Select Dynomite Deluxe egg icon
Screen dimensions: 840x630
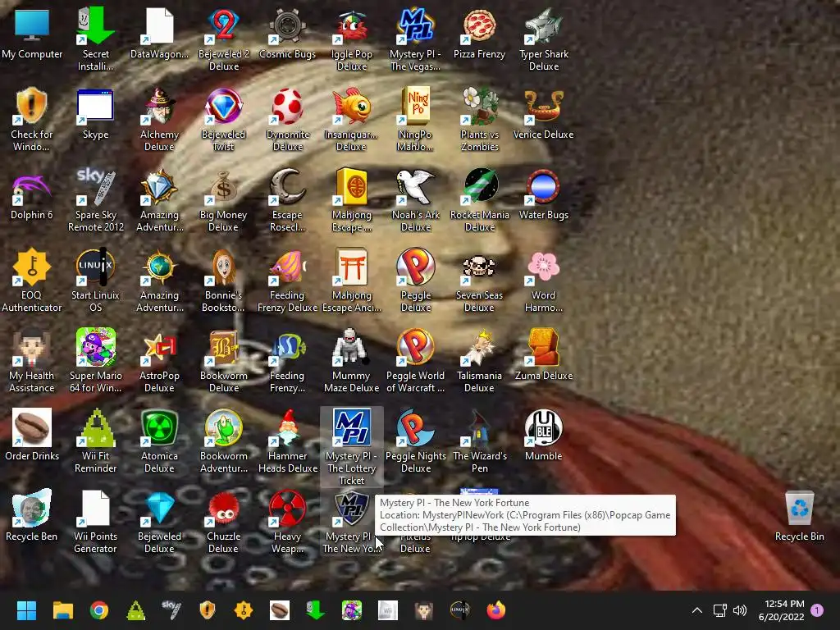click(288, 119)
